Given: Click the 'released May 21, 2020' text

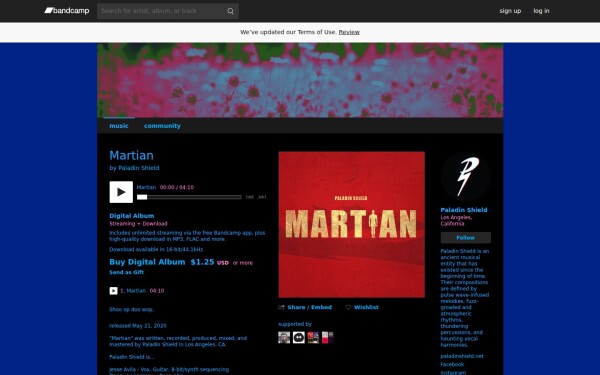Looking at the screenshot, I should pos(138,326).
